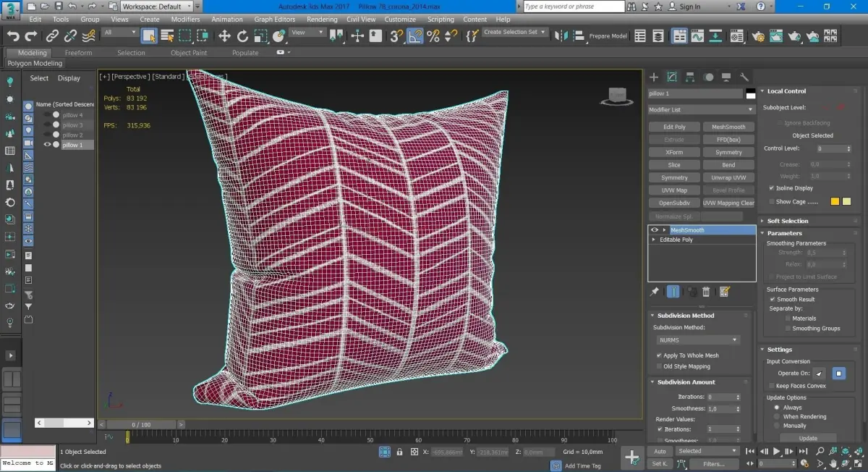Click the Edit Poly modifier button
This screenshot has width=868, height=472.
[674, 127]
